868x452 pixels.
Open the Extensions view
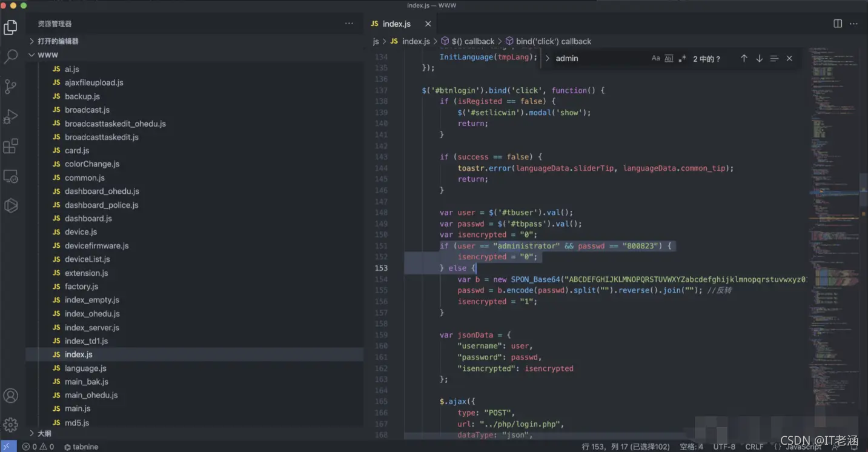coord(10,146)
